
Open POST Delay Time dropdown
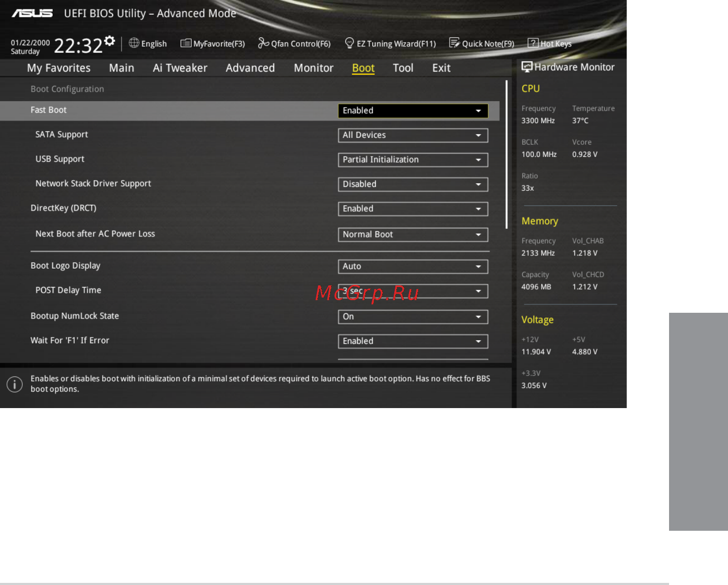click(413, 291)
